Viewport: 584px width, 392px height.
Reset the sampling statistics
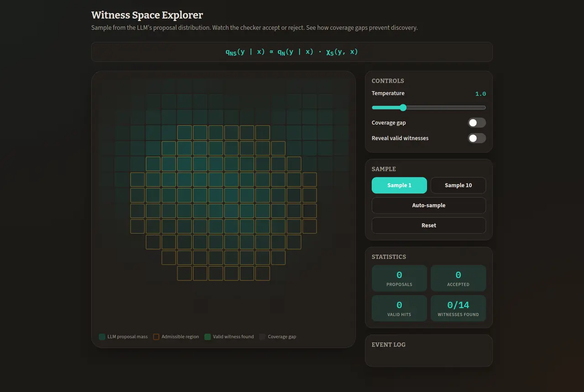(x=429, y=226)
